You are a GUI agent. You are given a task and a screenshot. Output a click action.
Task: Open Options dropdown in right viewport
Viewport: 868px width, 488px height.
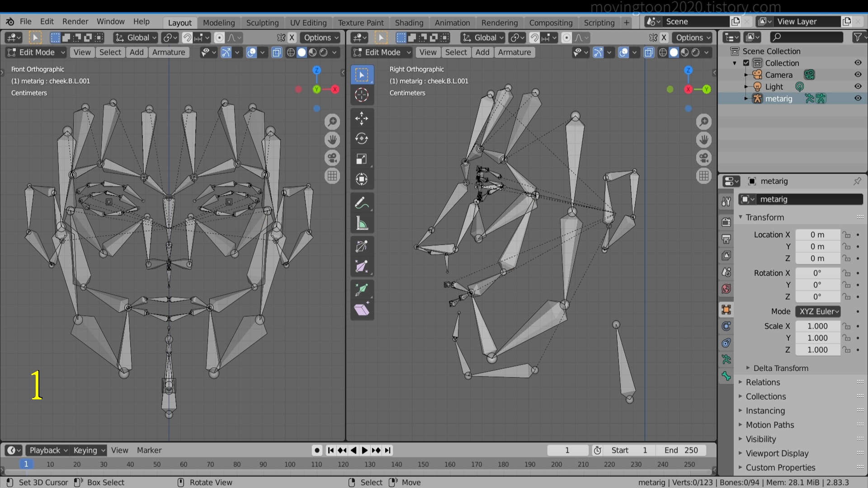point(693,38)
